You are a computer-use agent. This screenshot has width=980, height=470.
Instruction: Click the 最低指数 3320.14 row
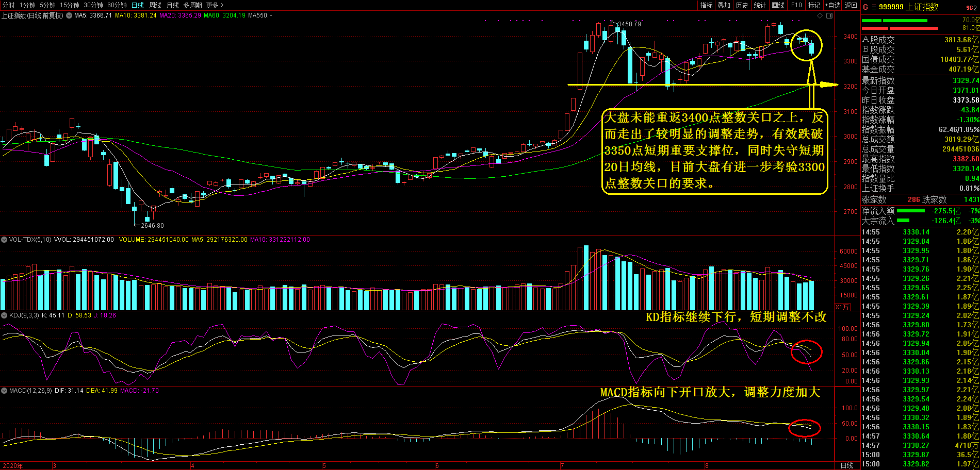(920, 169)
